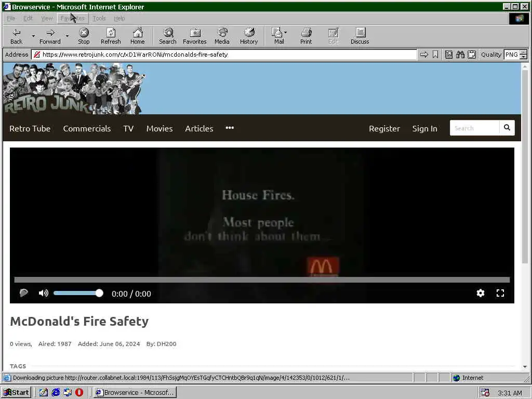Screen dimensions: 532x399
Task: Open the Media toolbar icon
Action: (x=222, y=36)
